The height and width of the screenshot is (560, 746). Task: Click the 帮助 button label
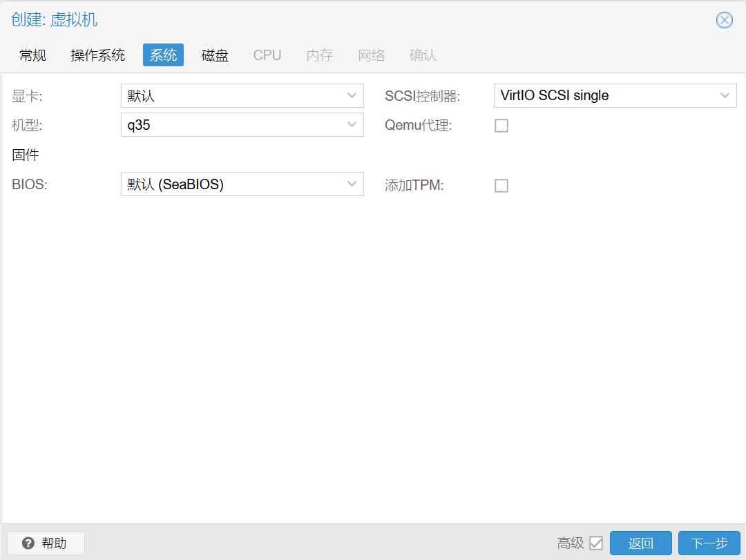[54, 543]
